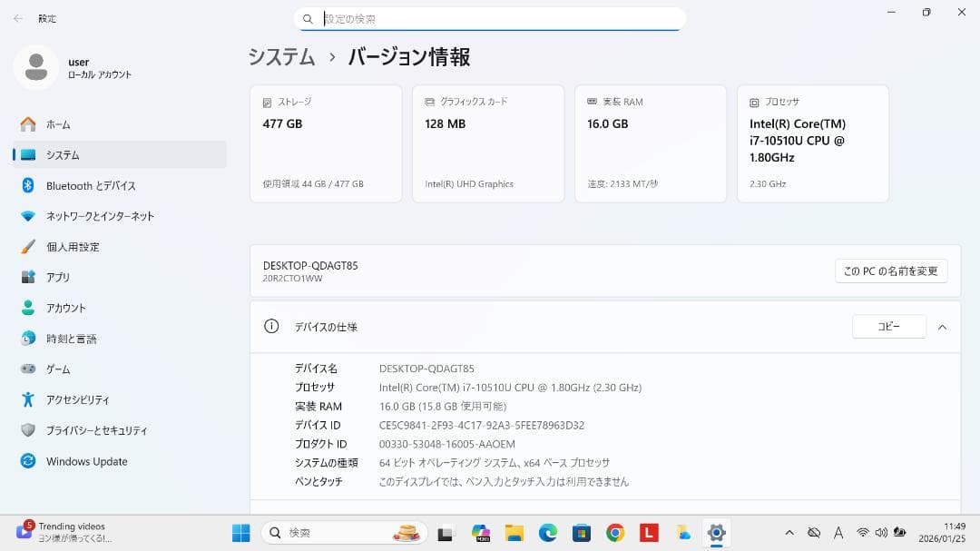Click the Wi-Fi icon in system tray
Image resolution: width=980 pixels, height=551 pixels.
click(860, 532)
